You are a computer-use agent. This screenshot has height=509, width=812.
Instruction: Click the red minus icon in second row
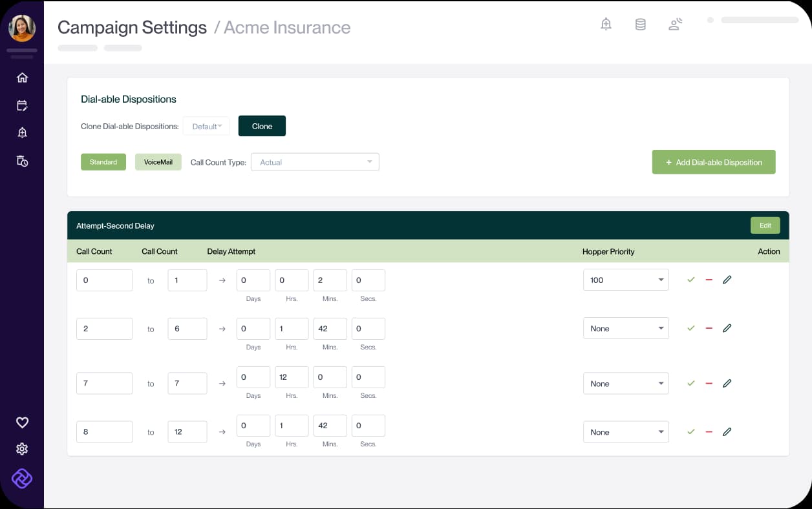click(709, 328)
